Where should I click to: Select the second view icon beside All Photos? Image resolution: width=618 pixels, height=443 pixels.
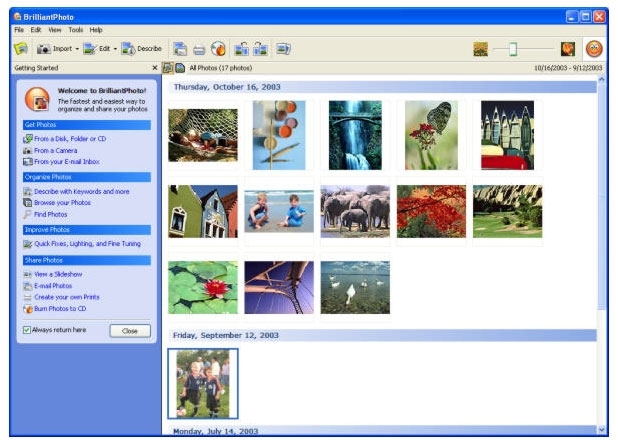pos(180,68)
